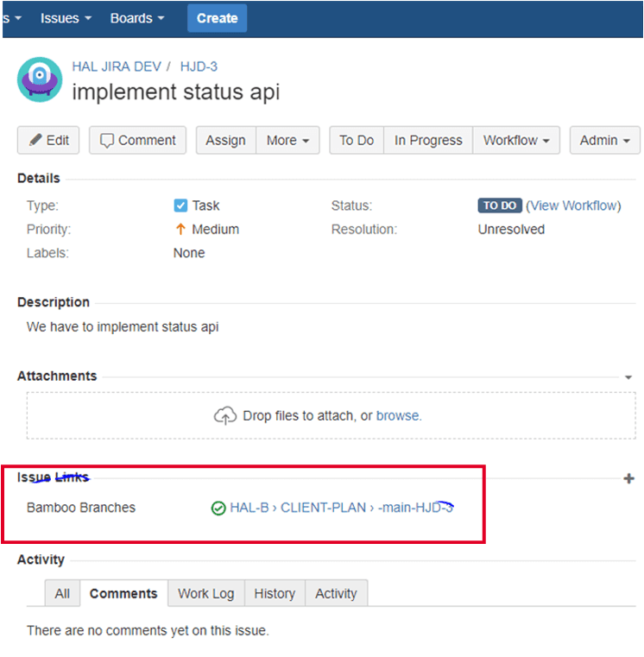Viewport: 644px width, 657px height.
Task: Click the To Do transition button
Action: (357, 141)
